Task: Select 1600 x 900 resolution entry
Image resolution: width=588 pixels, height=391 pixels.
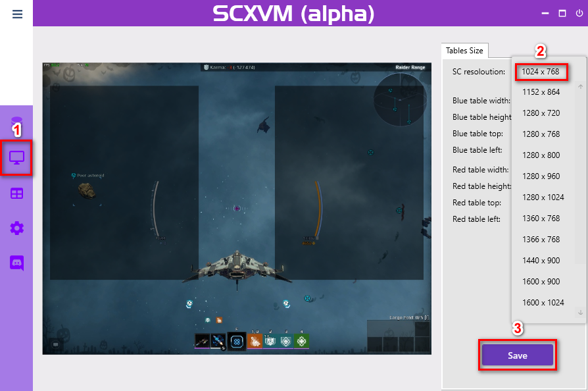Action: tap(541, 282)
